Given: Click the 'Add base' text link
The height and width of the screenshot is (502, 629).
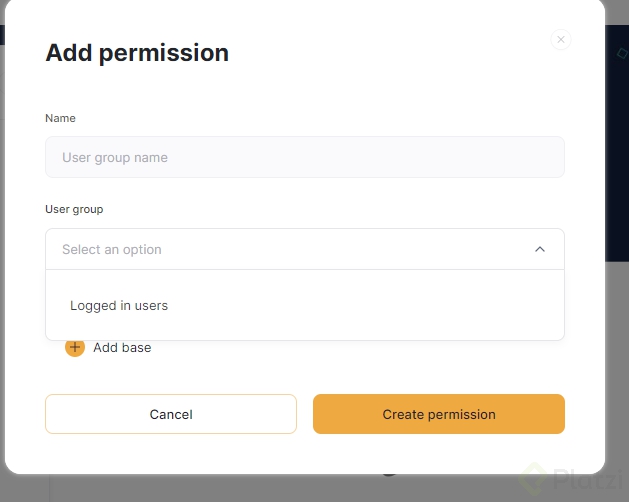Looking at the screenshot, I should pos(122,347).
